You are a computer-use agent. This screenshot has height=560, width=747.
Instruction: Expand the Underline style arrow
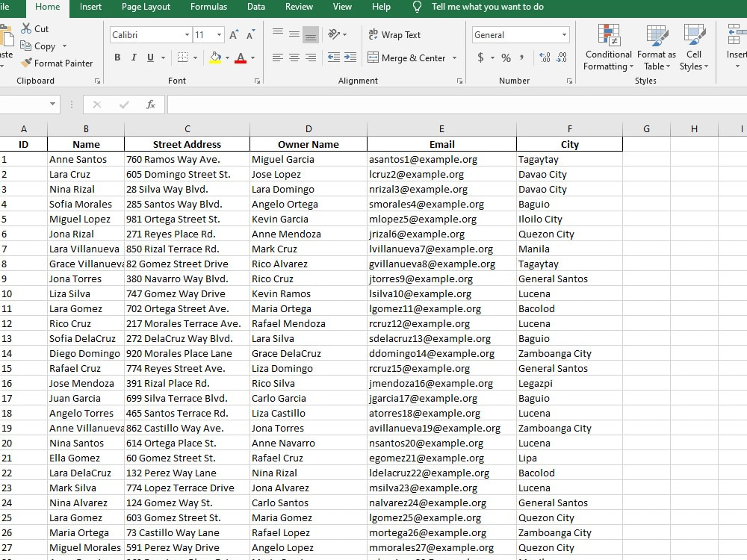(x=163, y=57)
